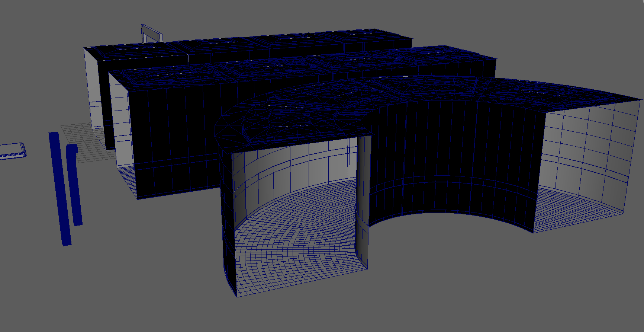
Task: Select the shorter blue bar with hooked top
Action: coord(74,185)
